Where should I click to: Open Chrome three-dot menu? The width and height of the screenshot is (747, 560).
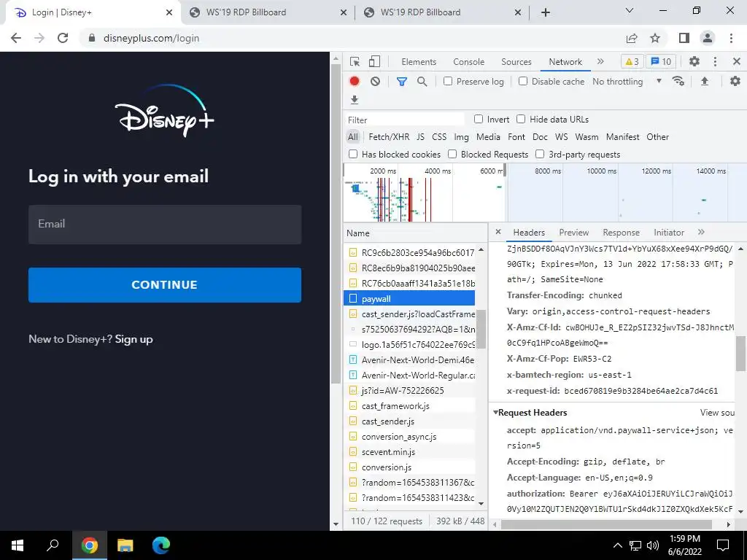tap(731, 38)
